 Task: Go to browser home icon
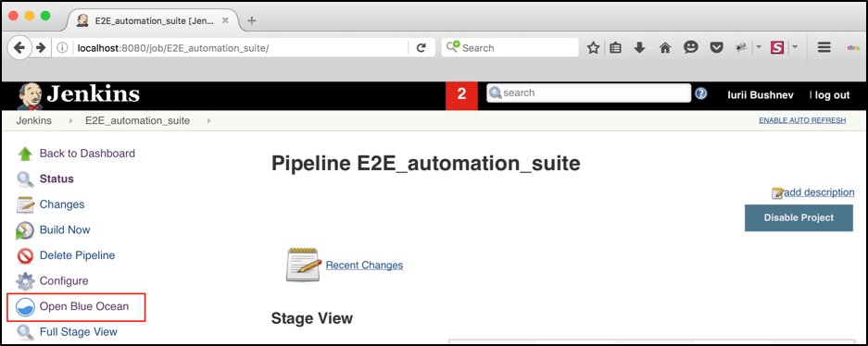(665, 48)
